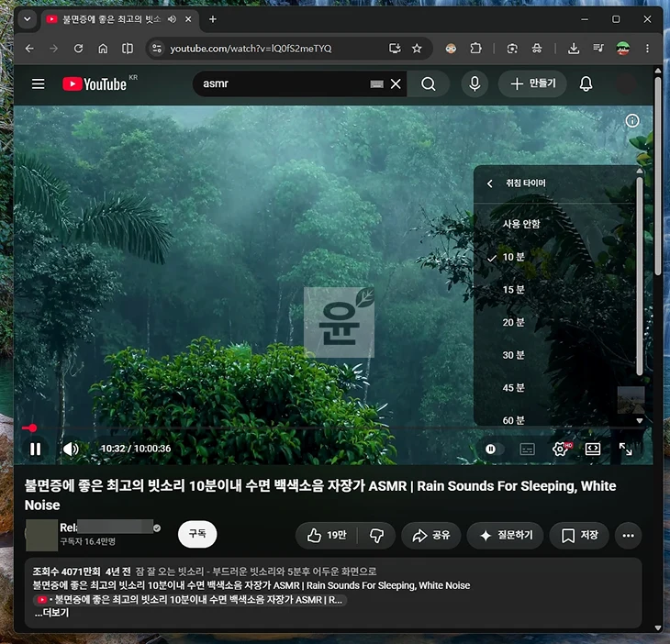Reload the page

pos(78,49)
